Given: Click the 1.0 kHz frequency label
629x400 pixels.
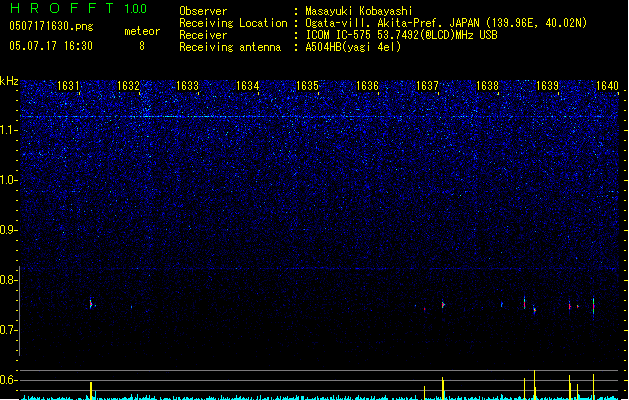Looking at the screenshot, I should (x=8, y=180).
